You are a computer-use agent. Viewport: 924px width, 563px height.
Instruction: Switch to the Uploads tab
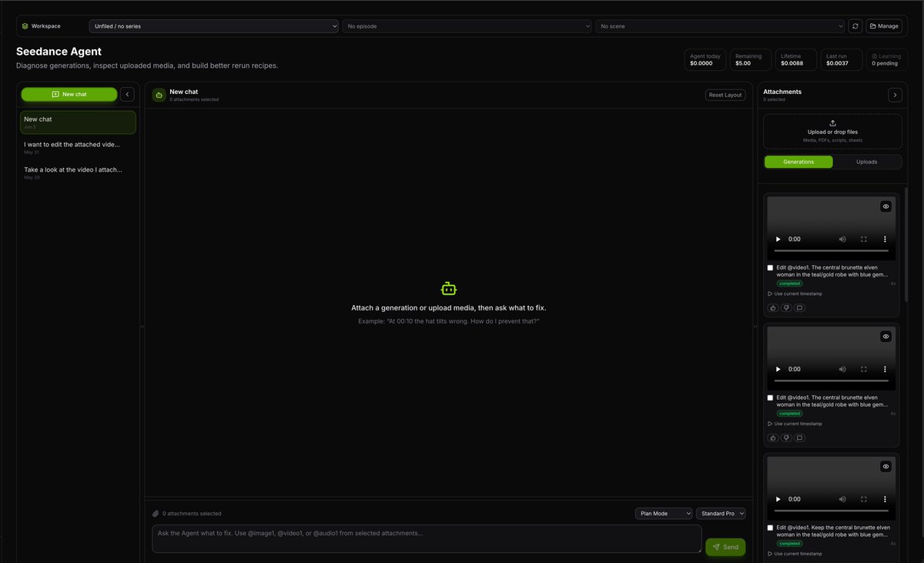pyautogui.click(x=867, y=162)
